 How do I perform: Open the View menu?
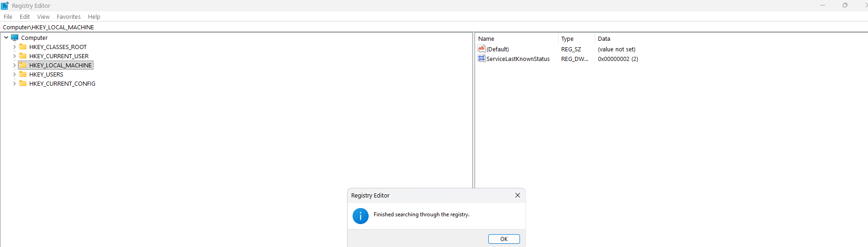pos(43,16)
